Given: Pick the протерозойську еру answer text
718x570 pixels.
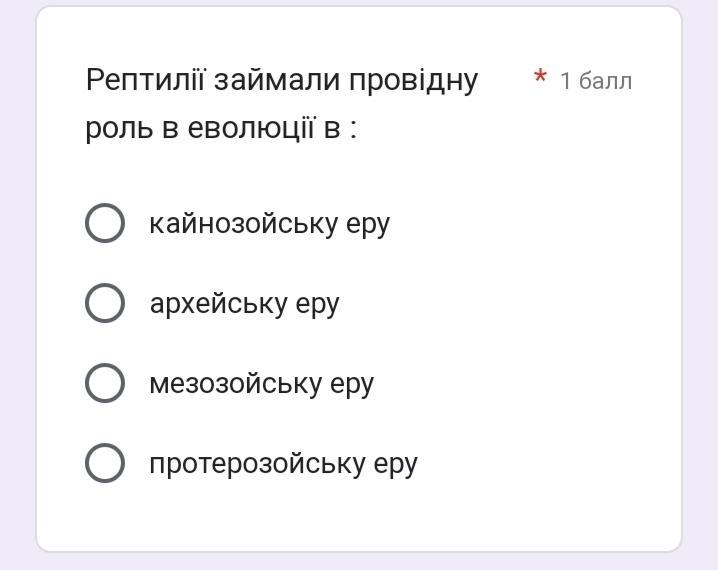Looking at the screenshot, I should [x=283, y=464].
